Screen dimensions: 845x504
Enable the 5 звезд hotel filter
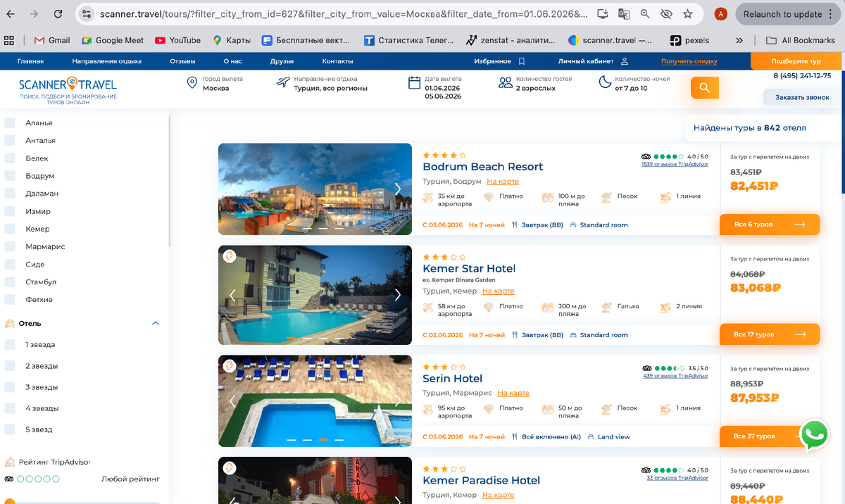(10, 429)
